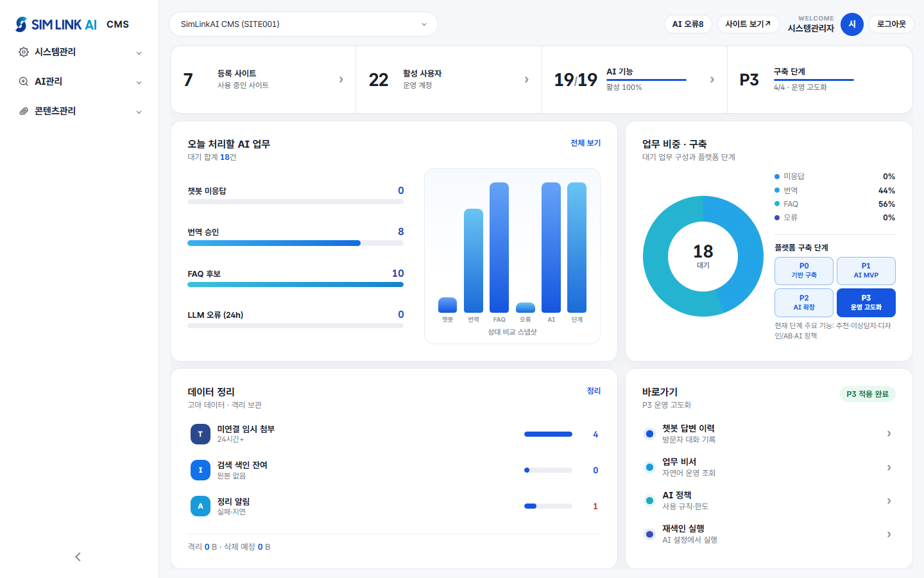The width and height of the screenshot is (924, 578).
Task: Click the 정리 link in 데이터 정리
Action: point(594,391)
